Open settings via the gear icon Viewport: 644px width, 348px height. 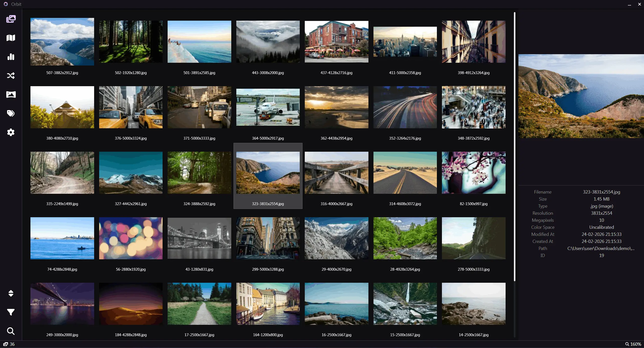click(11, 132)
